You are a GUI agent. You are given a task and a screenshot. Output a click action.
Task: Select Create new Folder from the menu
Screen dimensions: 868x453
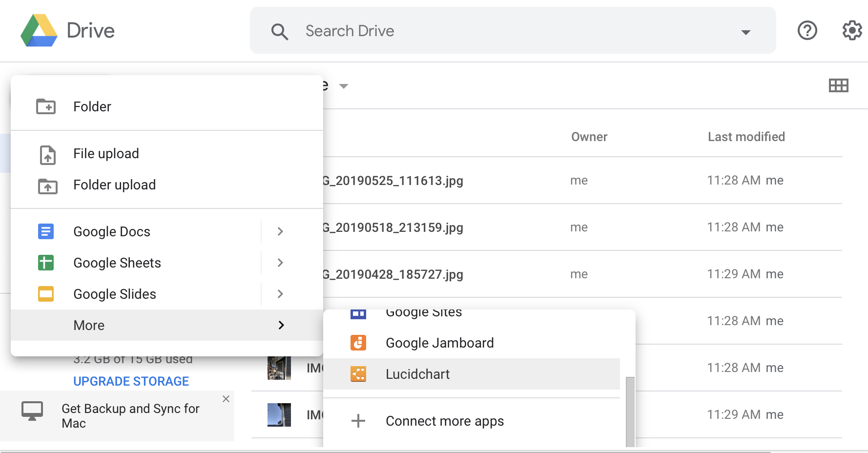pos(92,106)
